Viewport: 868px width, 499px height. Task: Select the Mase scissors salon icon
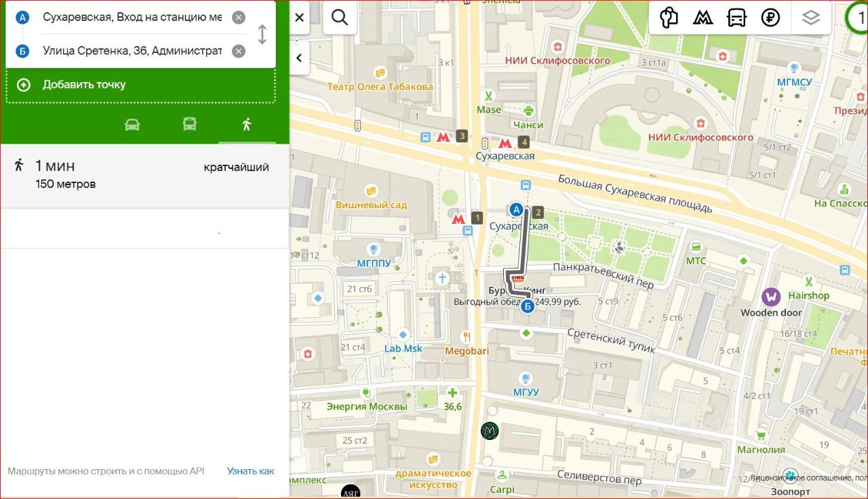click(488, 95)
